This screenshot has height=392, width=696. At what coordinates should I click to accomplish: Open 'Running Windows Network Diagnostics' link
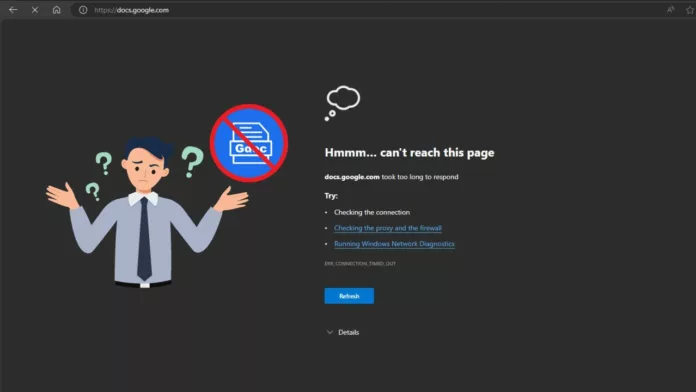pos(394,244)
